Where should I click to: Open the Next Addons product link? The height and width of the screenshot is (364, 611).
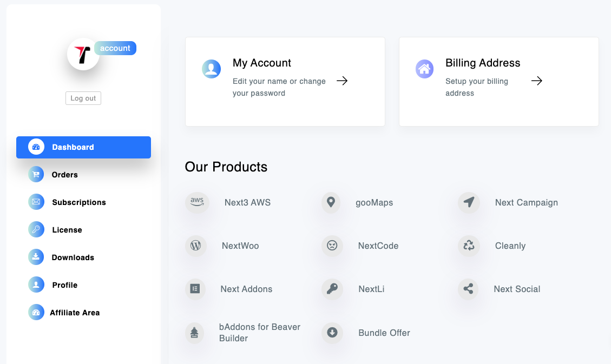[x=246, y=289]
